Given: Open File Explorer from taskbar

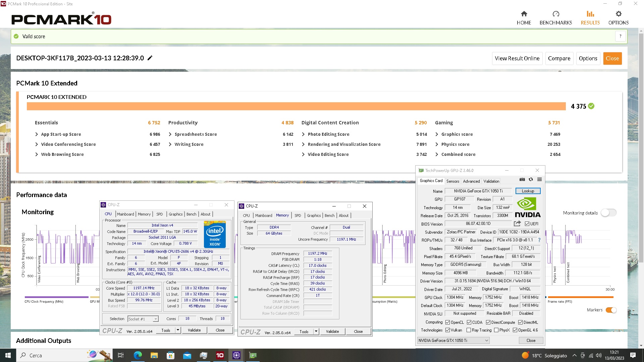Looking at the screenshot, I should (x=154, y=355).
